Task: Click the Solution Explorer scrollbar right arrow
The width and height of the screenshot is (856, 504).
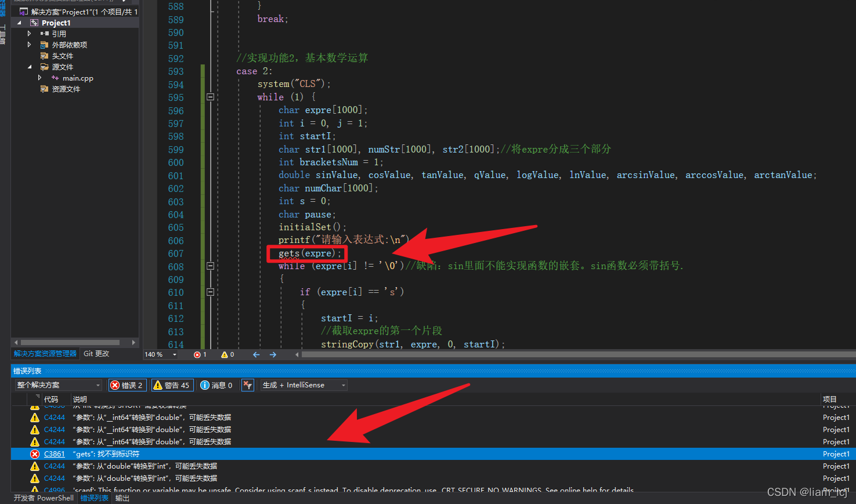Action: pos(134,342)
